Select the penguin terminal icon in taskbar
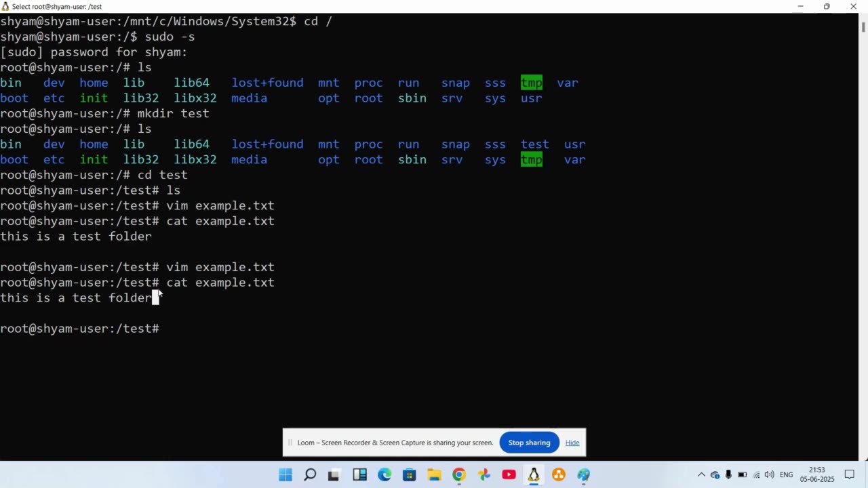The height and width of the screenshot is (488, 868). tap(534, 475)
